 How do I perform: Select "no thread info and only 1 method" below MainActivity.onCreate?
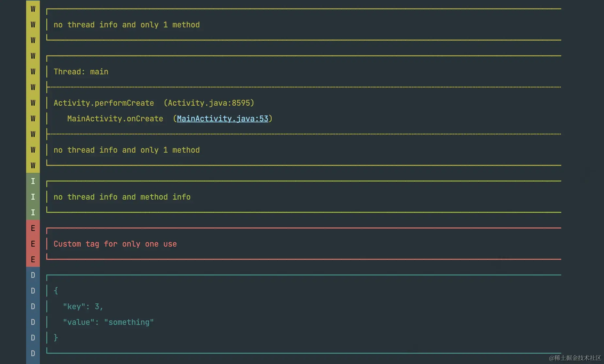(x=127, y=150)
